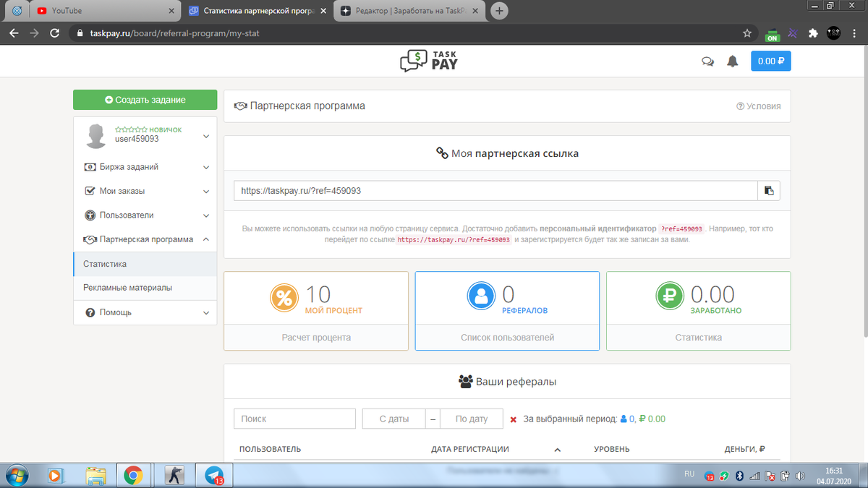868x488 pixels.
Task: Open the notifications bell
Action: click(732, 61)
